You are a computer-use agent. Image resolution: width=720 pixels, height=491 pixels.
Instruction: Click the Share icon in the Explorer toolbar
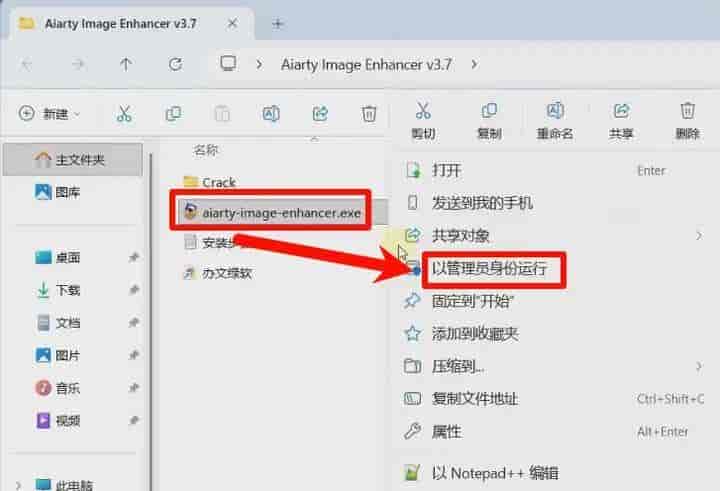320,113
